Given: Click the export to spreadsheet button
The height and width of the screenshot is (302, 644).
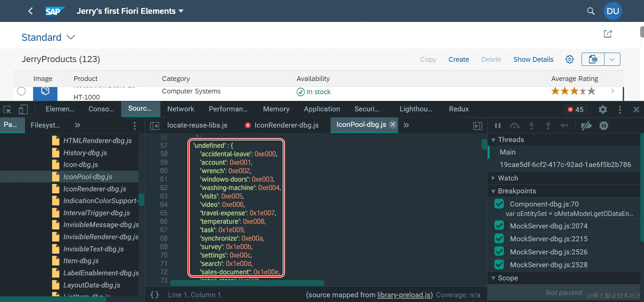Looking at the screenshot, I should 593,59.
